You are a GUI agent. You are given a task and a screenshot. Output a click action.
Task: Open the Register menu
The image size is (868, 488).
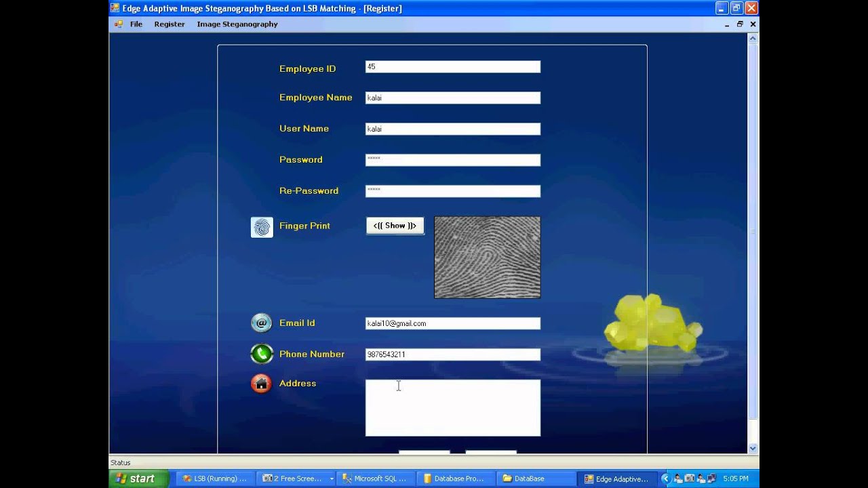pyautogui.click(x=170, y=24)
